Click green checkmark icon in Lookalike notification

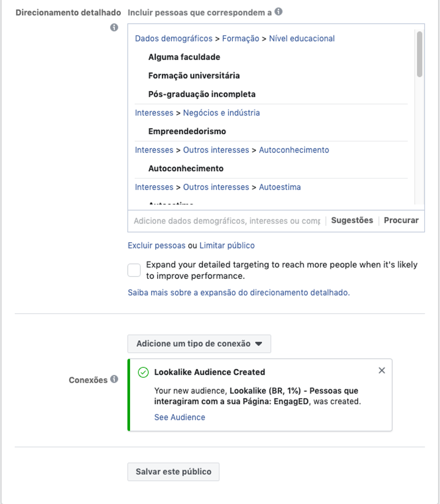pyautogui.click(x=143, y=372)
